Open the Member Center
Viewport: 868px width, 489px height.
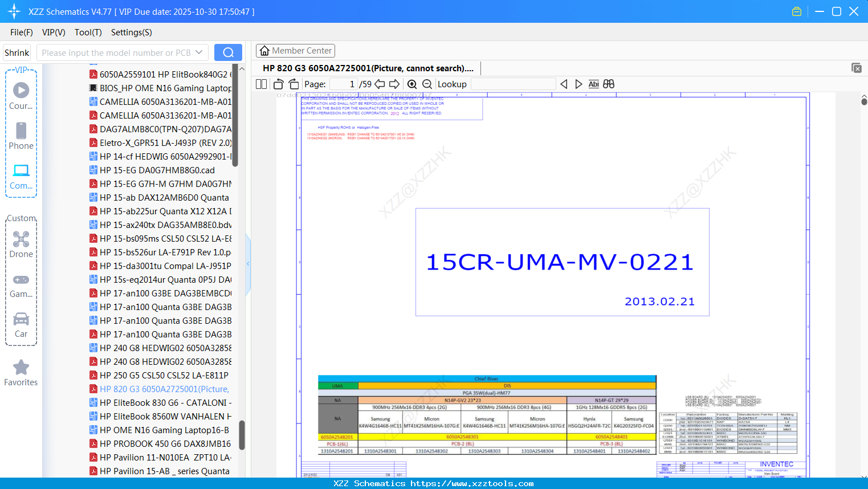coord(295,51)
